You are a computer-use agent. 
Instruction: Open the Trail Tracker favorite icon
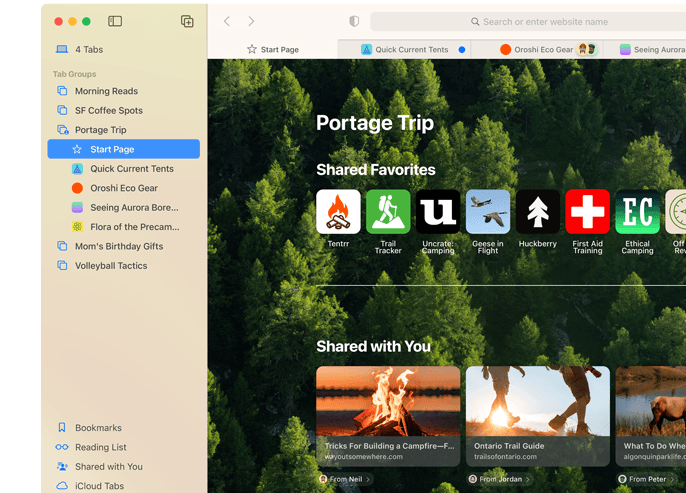point(388,212)
